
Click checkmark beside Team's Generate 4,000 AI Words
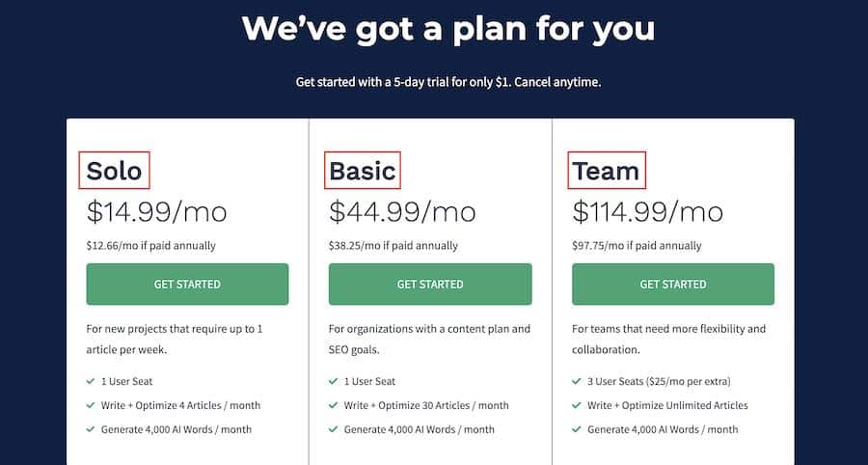[577, 429]
